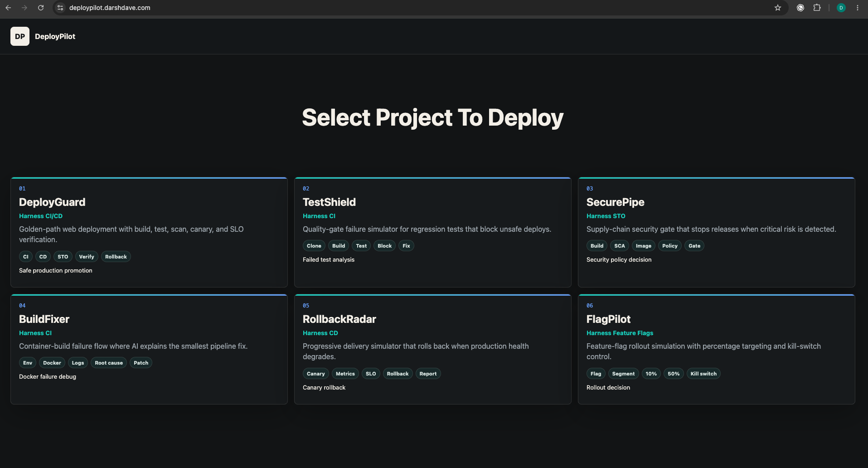868x468 pixels.
Task: Click the Policy tag in SecurePipe
Action: pyautogui.click(x=670, y=246)
